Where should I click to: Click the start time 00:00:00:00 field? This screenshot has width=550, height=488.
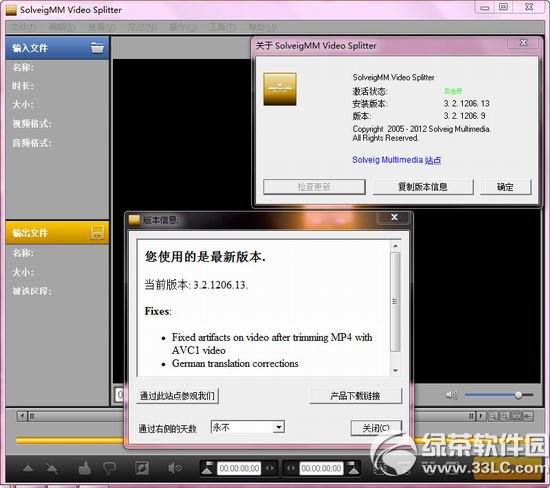[239, 468]
